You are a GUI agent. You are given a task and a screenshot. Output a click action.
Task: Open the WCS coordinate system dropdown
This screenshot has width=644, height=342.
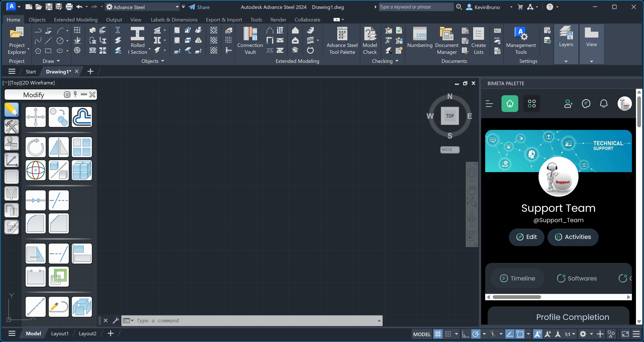coord(450,150)
